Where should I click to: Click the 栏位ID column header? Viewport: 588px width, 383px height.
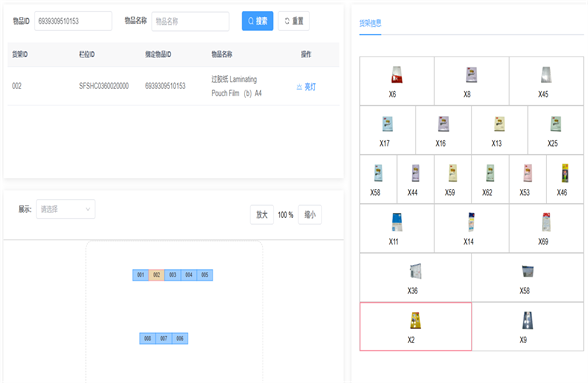[87, 54]
